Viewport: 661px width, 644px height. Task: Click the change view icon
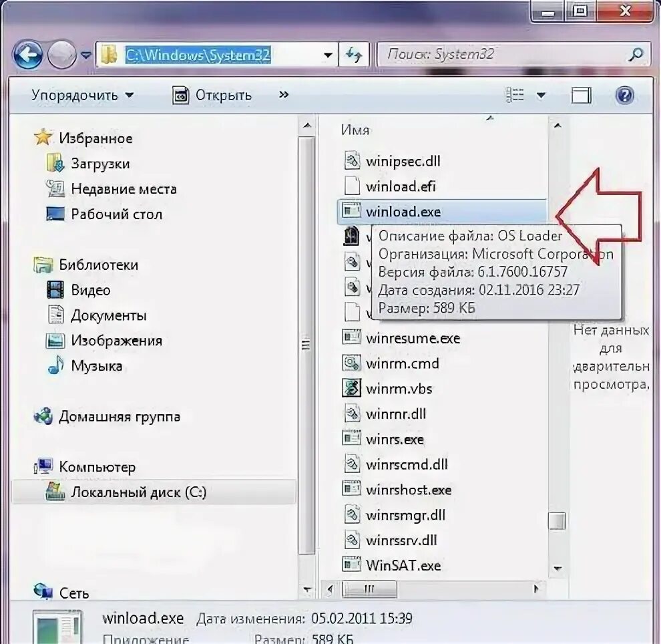[x=515, y=95]
